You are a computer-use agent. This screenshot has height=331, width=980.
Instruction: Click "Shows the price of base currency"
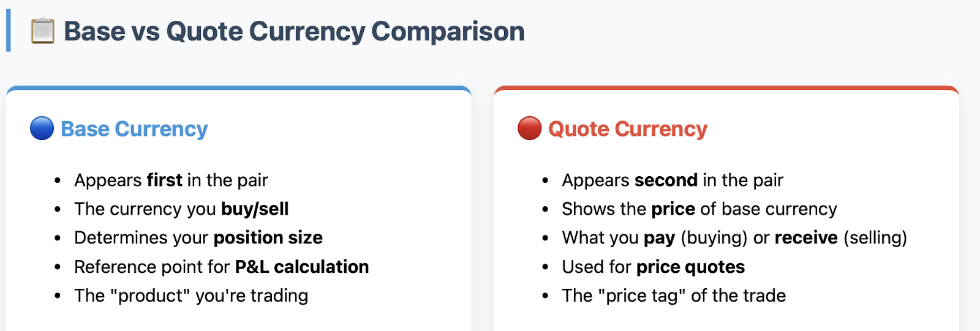[x=699, y=209]
